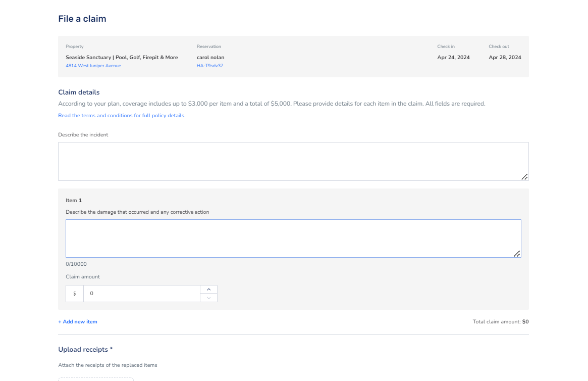Click the resize handle of Item 1 damage textbox
This screenshot has width=588, height=381.
click(x=517, y=254)
